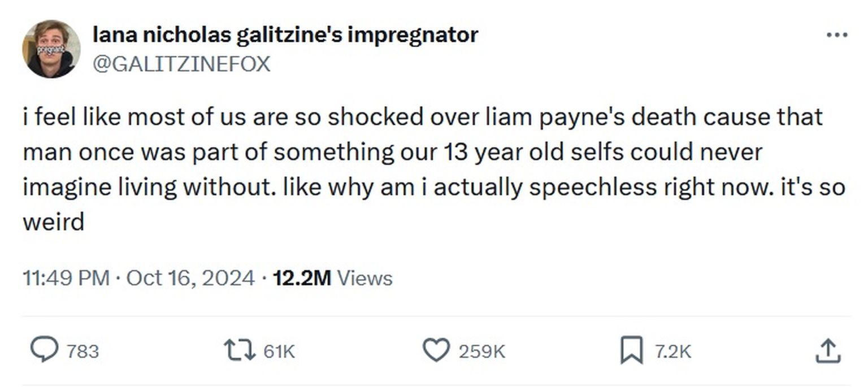The image size is (868, 387).
Task: Click the 259K likes count
Action: pyautogui.click(x=481, y=352)
